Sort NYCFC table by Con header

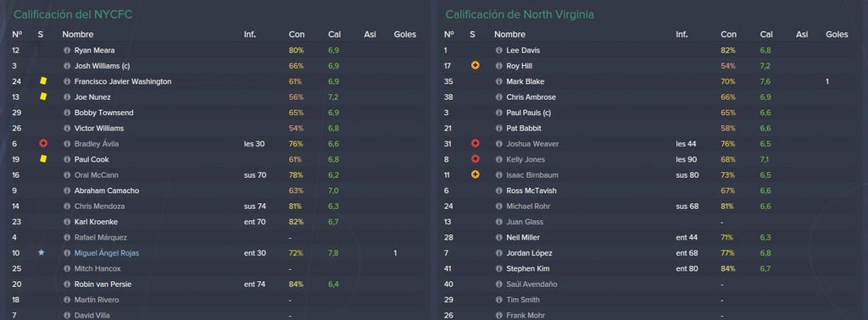coord(297,34)
